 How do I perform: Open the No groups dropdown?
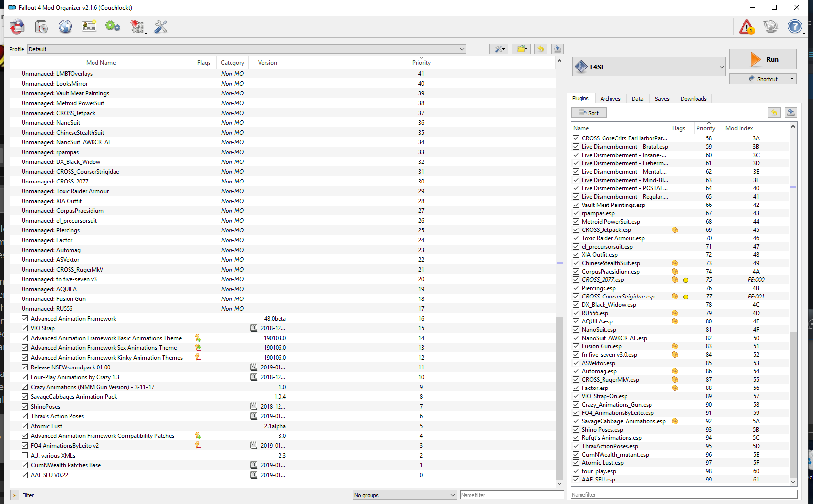[404, 495]
